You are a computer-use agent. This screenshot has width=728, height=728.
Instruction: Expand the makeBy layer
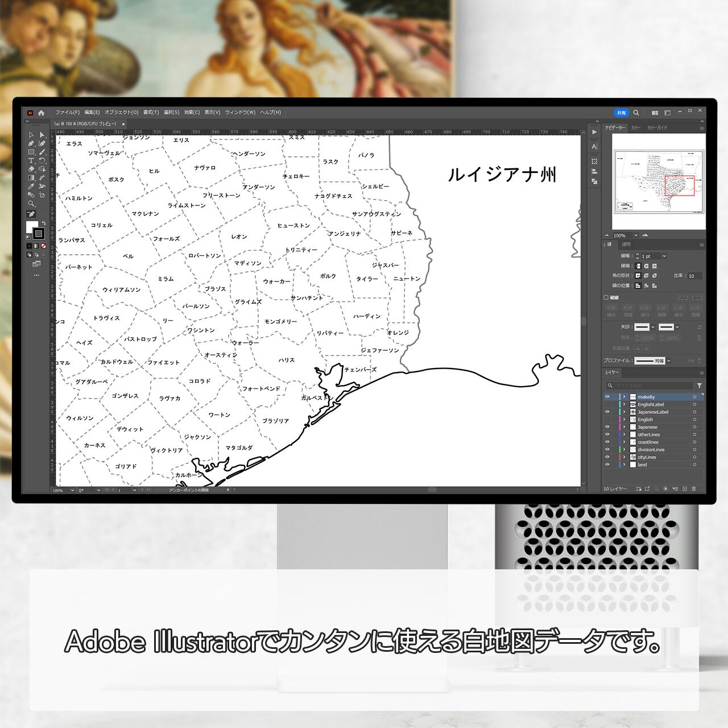coord(624,397)
